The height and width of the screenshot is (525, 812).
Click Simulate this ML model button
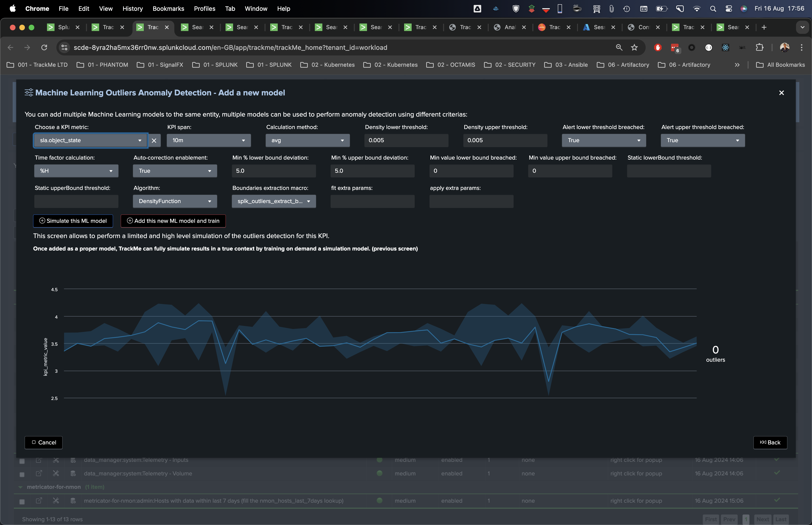pyautogui.click(x=73, y=221)
